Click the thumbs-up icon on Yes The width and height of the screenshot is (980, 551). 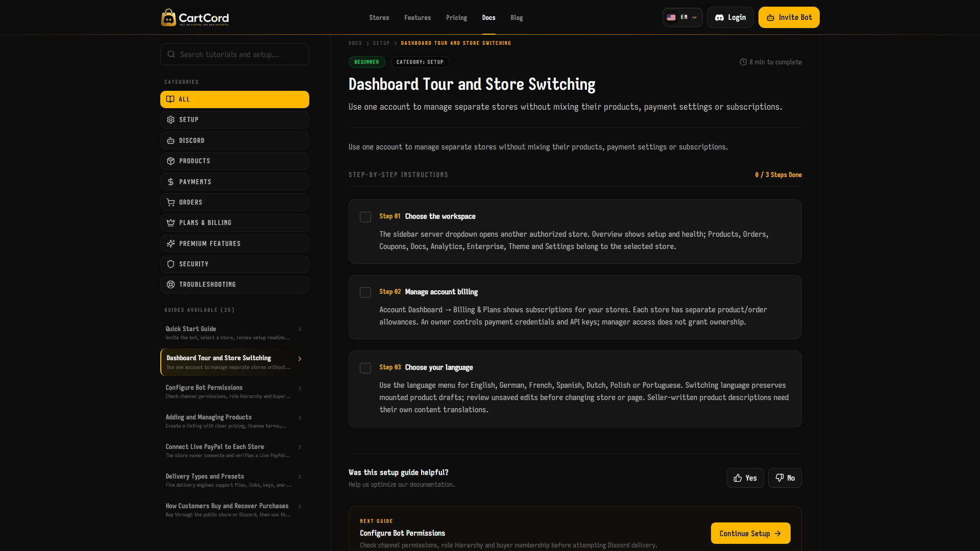point(738,478)
